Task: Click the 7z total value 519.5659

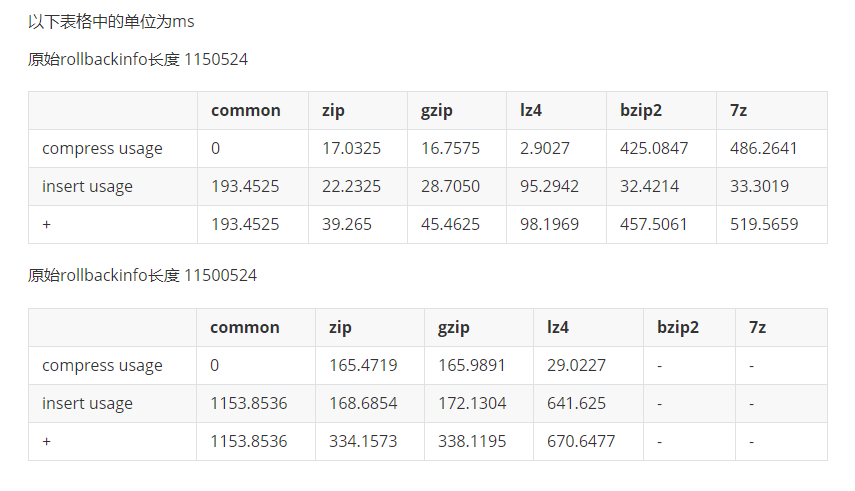Action: click(x=764, y=225)
